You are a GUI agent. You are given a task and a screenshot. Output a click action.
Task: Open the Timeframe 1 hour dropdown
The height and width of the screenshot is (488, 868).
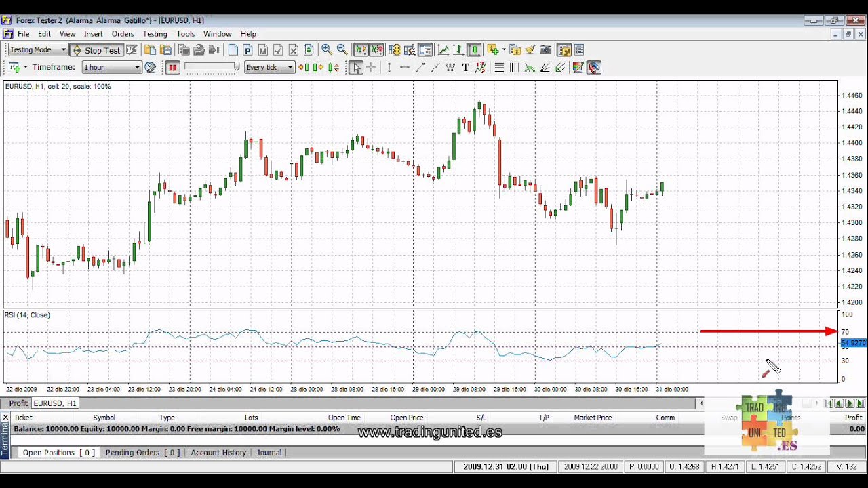pos(112,67)
